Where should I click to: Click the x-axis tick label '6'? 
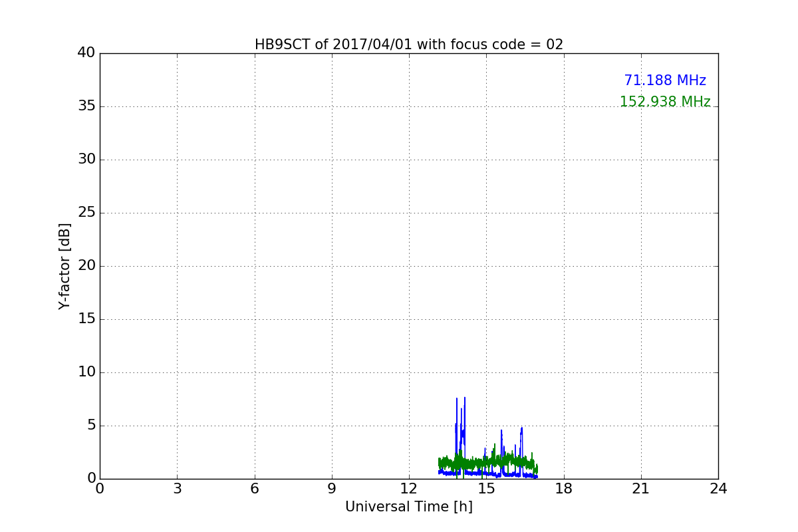(x=255, y=489)
